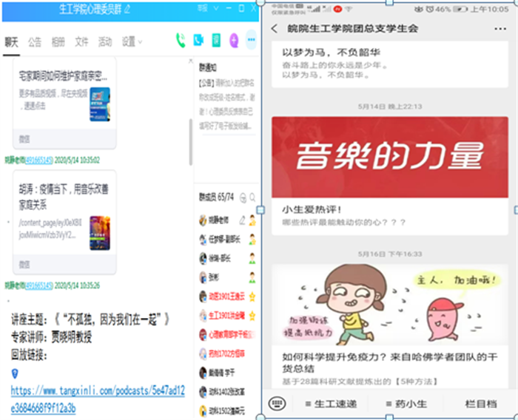Switch to the 公告 tab
Image resolution: width=518 pixels, height=420 pixels.
[x=35, y=41]
